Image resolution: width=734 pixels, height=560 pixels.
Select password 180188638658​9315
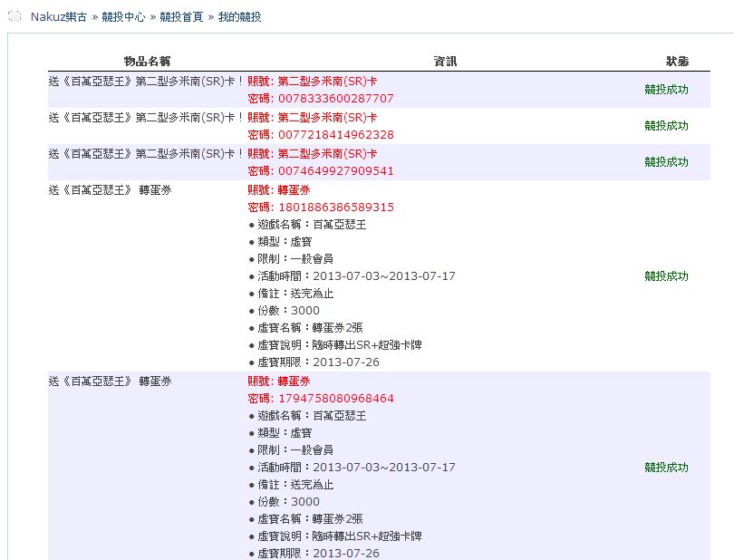click(335, 207)
